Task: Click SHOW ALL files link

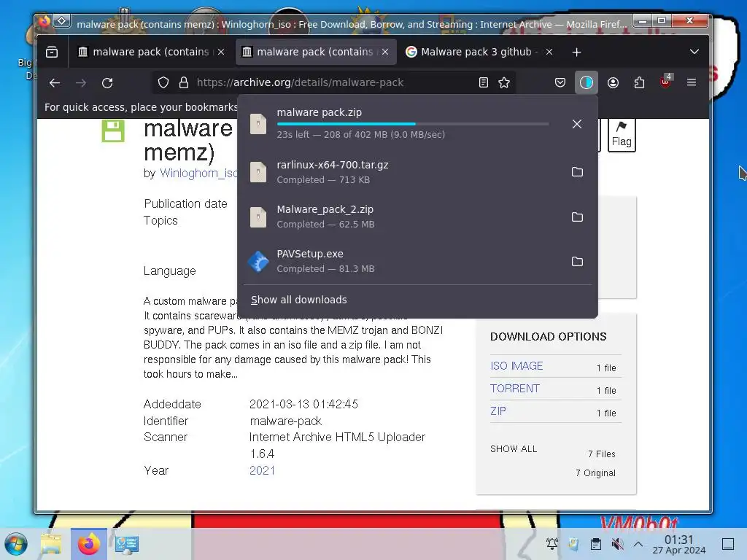Action: coord(514,449)
